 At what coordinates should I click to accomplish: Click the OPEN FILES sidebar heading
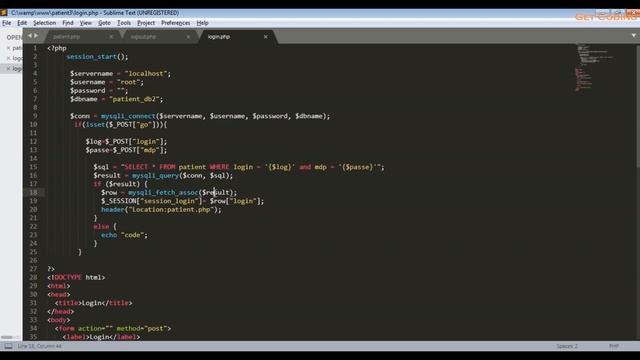(x=14, y=37)
